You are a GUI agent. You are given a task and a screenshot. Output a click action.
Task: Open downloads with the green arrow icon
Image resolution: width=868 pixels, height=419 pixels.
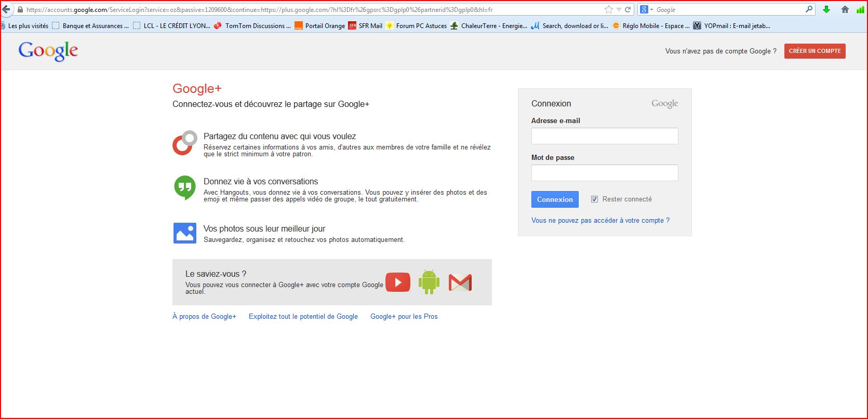(826, 9)
